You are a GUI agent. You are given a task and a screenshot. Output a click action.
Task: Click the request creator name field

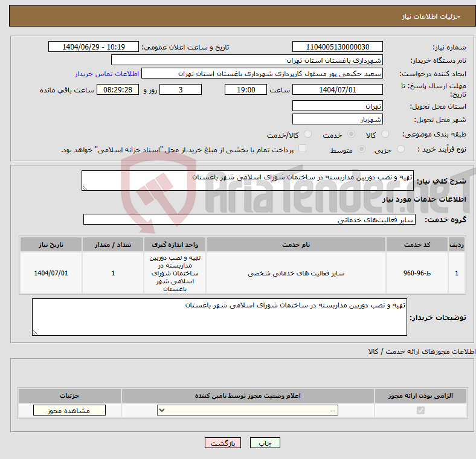click(262, 74)
